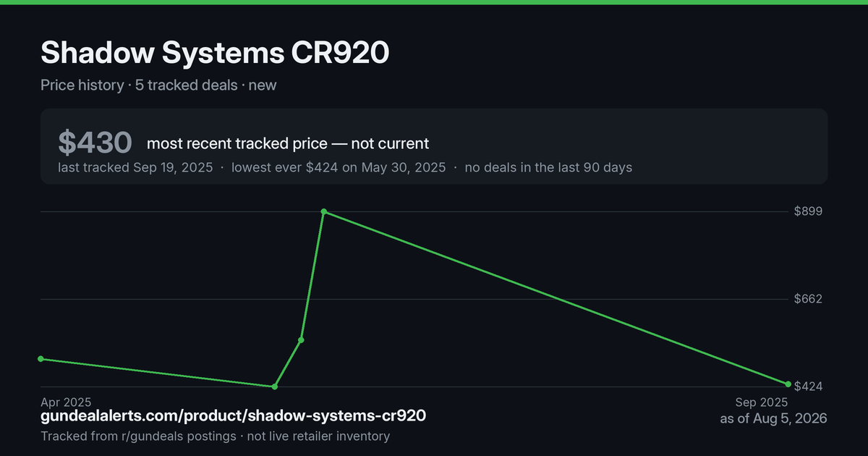
Task: Click the Apr 2025 axis label
Action: tap(66, 402)
